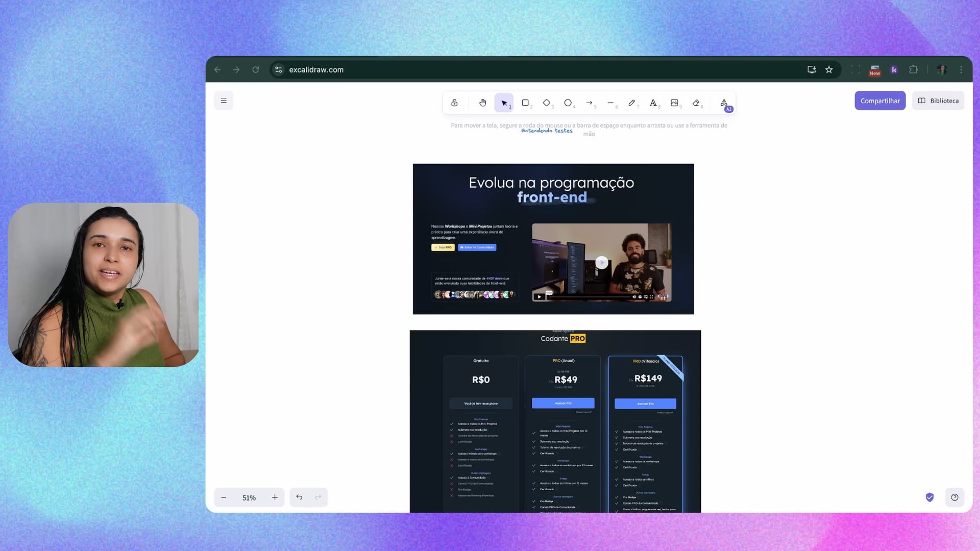Select the Text tool
This screenshot has width=980, height=551.
653,103
